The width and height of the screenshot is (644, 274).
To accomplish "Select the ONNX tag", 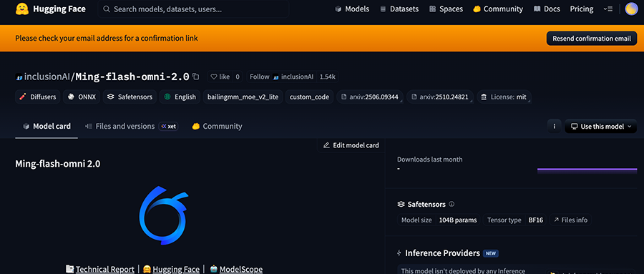I will pos(82,97).
